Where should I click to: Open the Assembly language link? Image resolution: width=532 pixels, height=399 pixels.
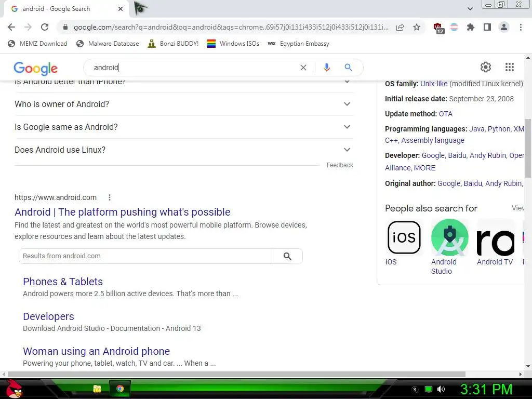coord(433,140)
